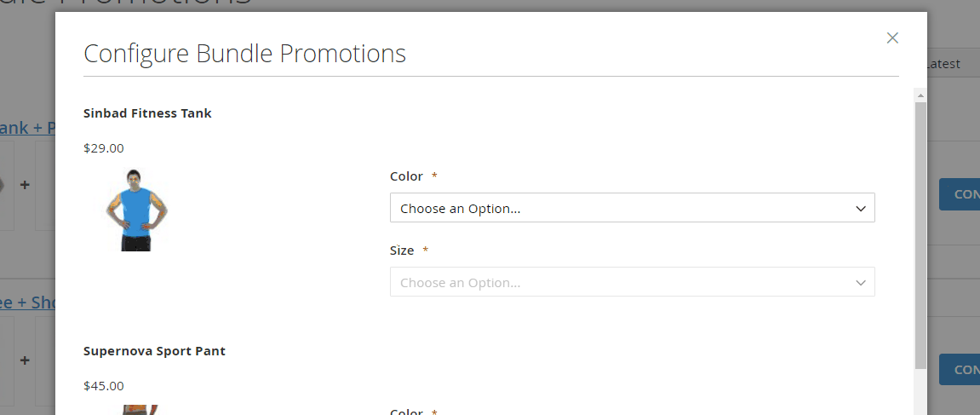Click the dialog scrollbar up arrow
Screen dimensions: 980x415
920,95
